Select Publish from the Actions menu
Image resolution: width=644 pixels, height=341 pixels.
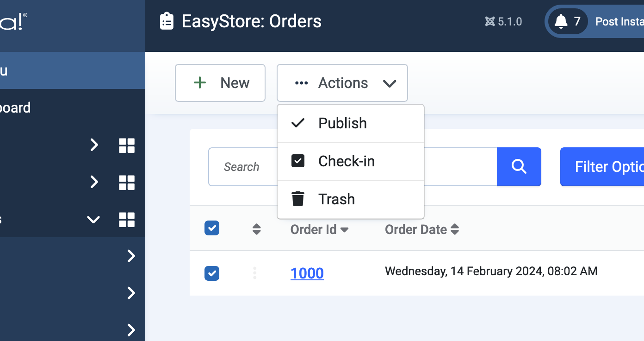coord(342,123)
